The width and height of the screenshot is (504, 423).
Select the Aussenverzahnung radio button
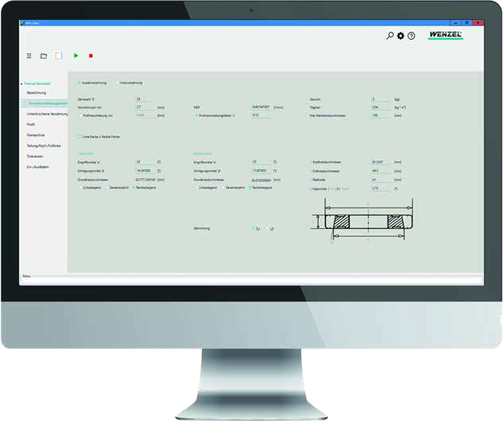[x=79, y=83]
